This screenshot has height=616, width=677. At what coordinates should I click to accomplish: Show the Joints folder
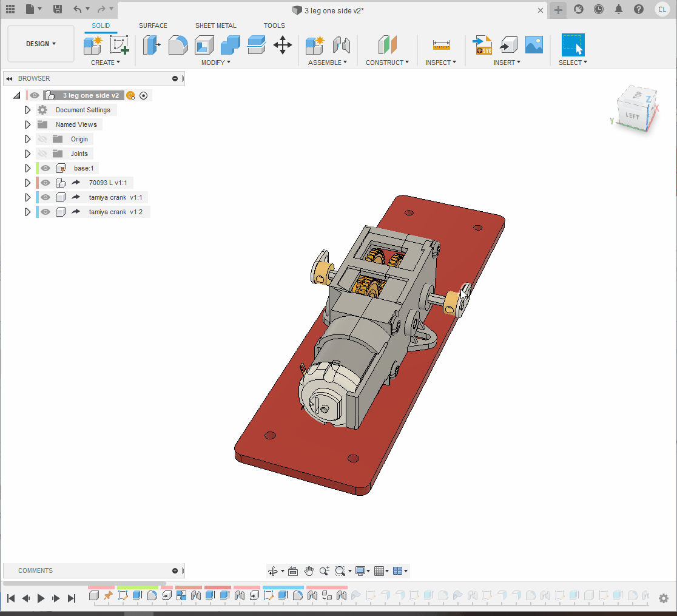pyautogui.click(x=42, y=154)
